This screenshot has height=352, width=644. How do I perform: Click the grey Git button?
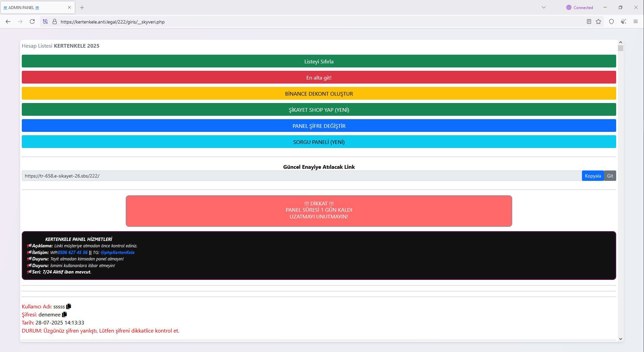click(610, 176)
